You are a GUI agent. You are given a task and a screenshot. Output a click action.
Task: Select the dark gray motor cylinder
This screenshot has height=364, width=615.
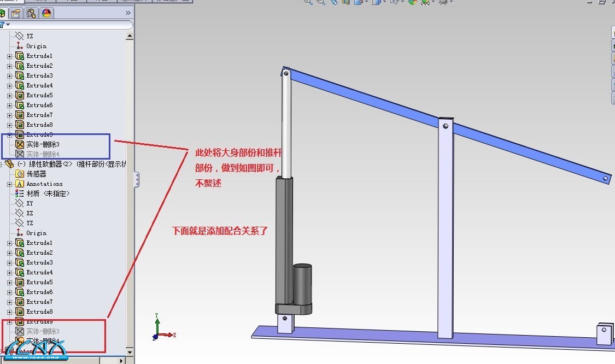coord(302,284)
